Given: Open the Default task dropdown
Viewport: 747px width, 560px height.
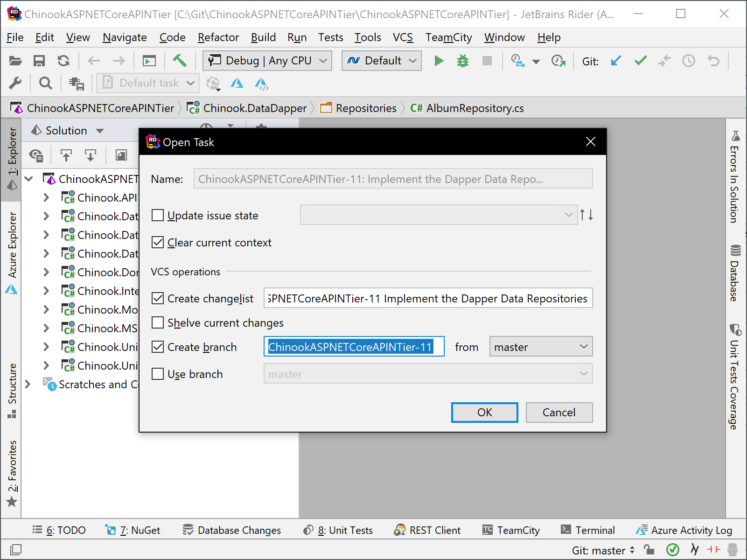Looking at the screenshot, I should pos(148,83).
